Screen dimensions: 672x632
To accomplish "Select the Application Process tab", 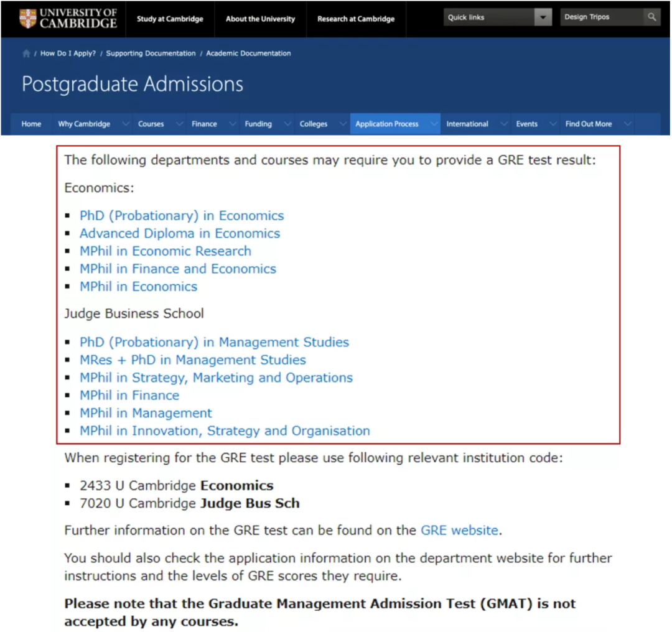I will (386, 124).
